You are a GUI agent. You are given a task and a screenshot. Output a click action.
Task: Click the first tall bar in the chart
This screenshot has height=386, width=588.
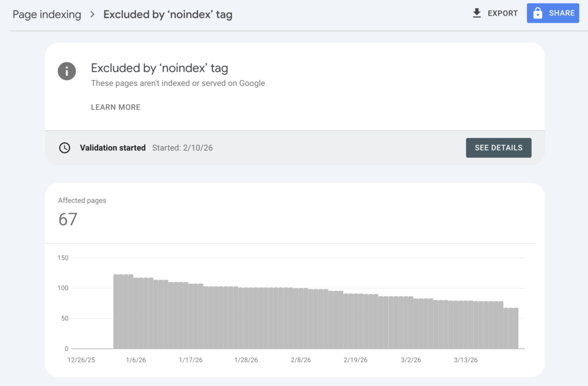[116, 311]
